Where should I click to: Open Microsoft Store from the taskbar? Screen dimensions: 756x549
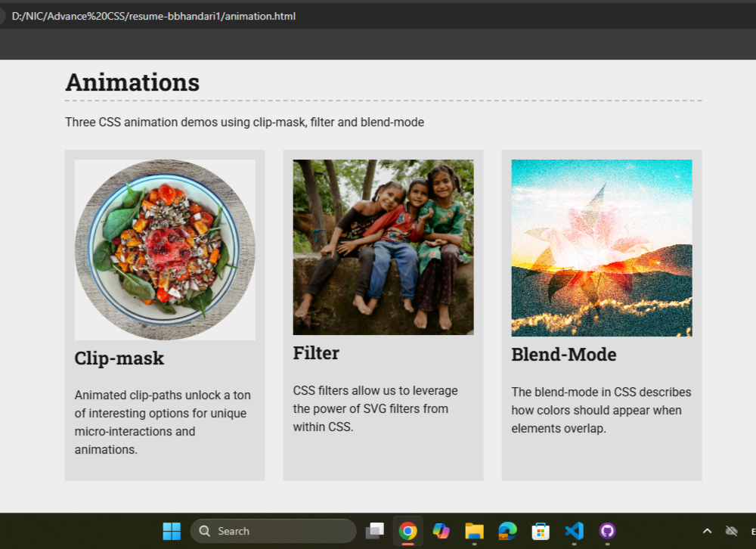(x=541, y=531)
